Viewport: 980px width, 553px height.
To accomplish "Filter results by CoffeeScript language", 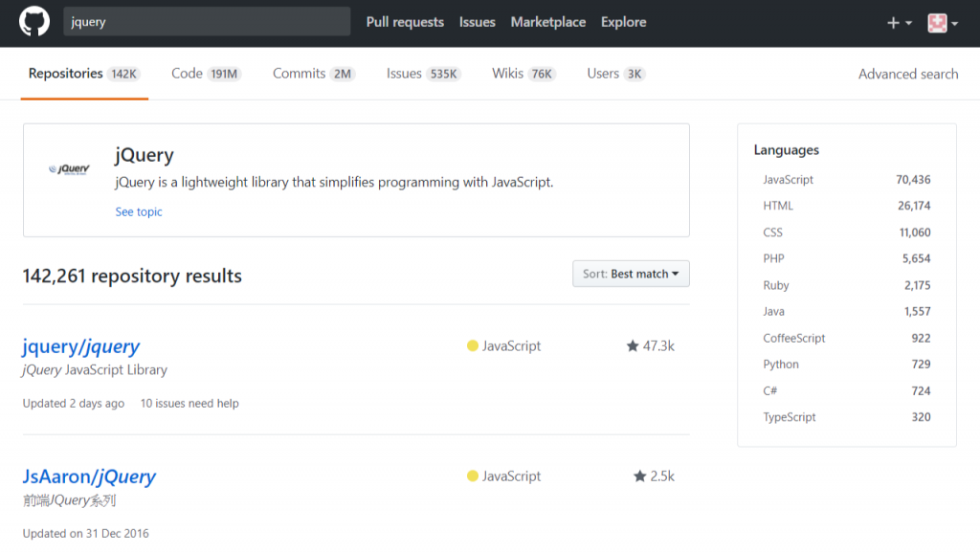I will pos(846,338).
